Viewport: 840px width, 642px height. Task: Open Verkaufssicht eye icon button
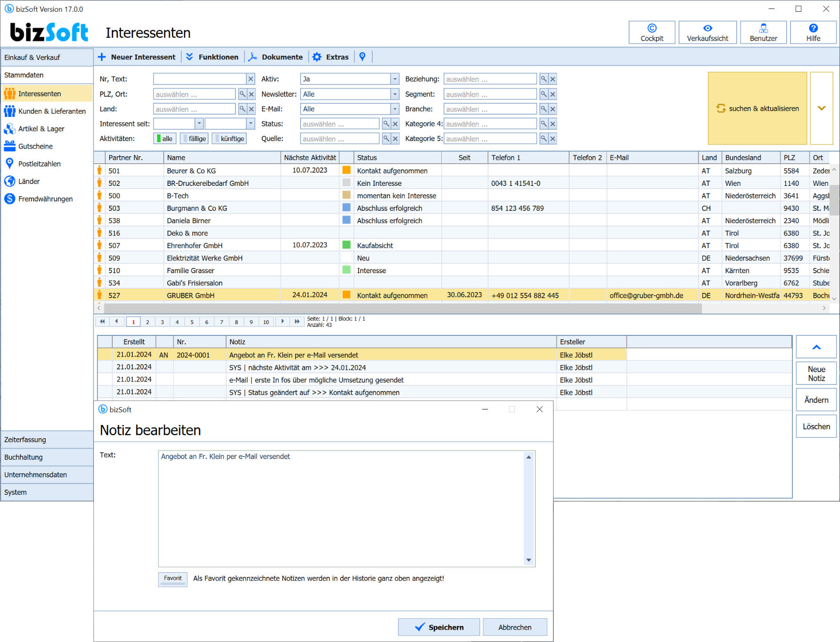pyautogui.click(x=707, y=33)
